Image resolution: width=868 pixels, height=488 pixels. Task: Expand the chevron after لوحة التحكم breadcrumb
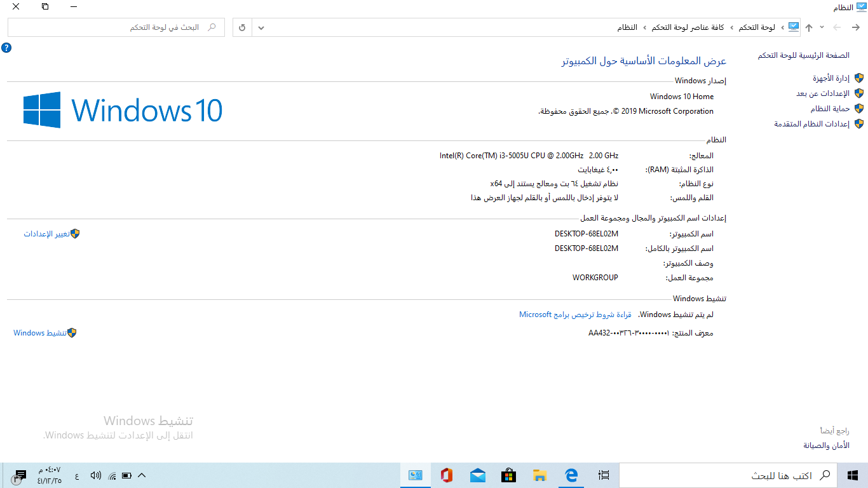click(x=731, y=27)
